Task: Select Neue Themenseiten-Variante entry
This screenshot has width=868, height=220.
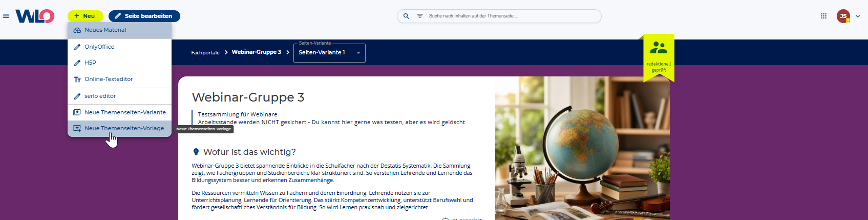Action: tap(119, 112)
